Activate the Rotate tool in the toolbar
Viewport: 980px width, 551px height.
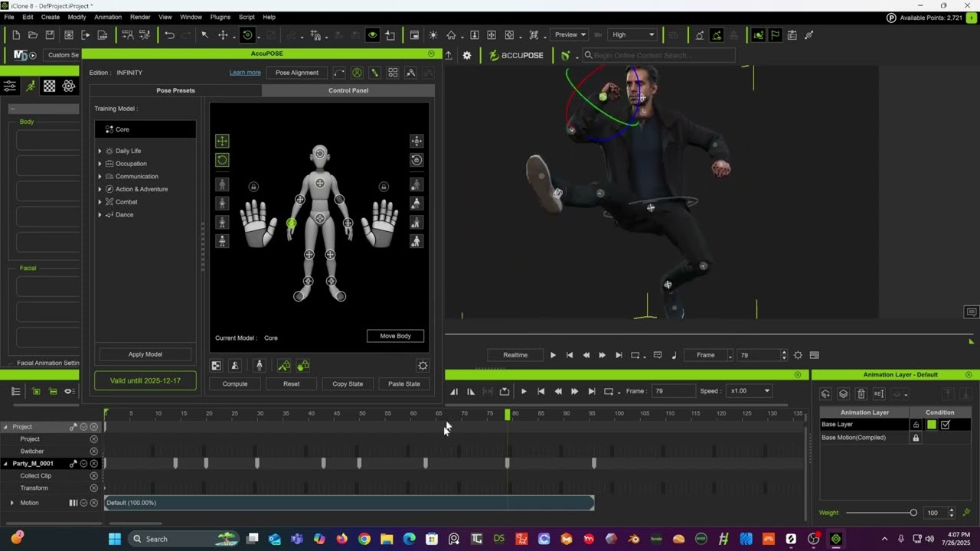tap(247, 34)
